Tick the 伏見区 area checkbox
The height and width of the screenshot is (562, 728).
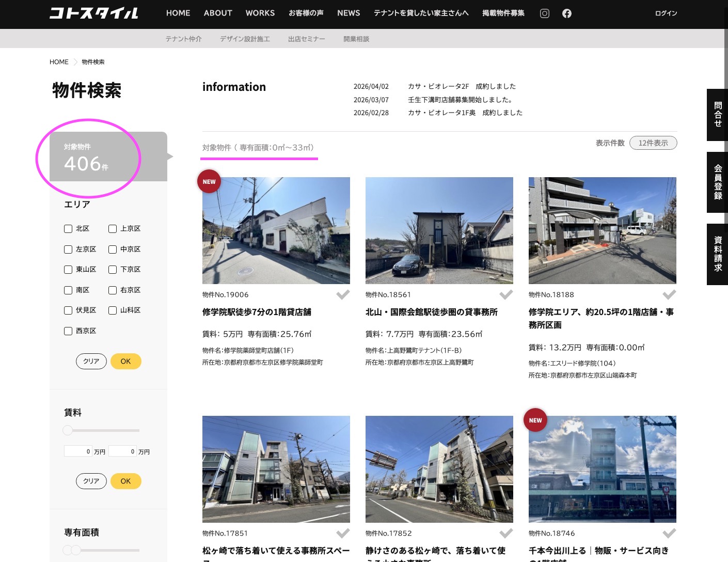click(68, 310)
